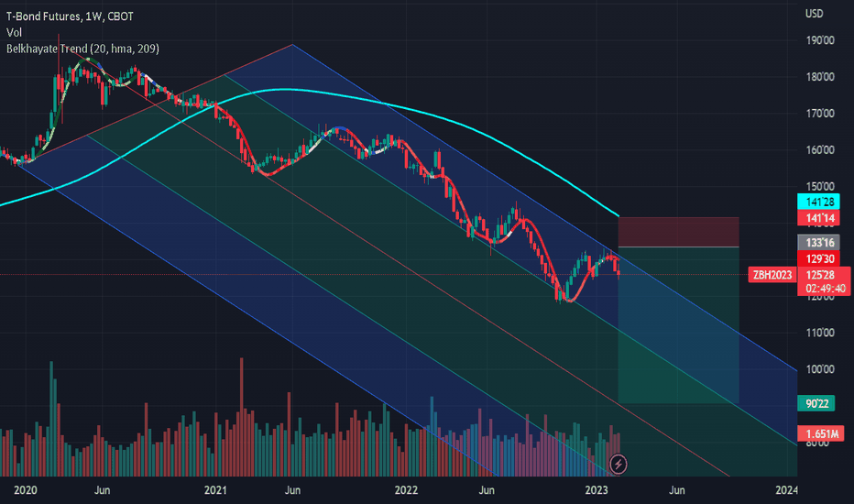Click the 190'00 price axis label

click(x=820, y=40)
